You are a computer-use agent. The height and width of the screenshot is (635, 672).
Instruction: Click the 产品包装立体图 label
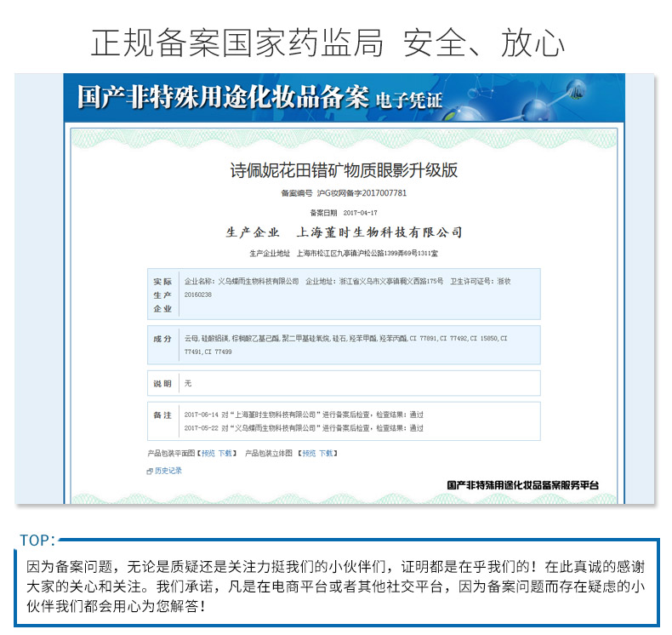tap(269, 453)
